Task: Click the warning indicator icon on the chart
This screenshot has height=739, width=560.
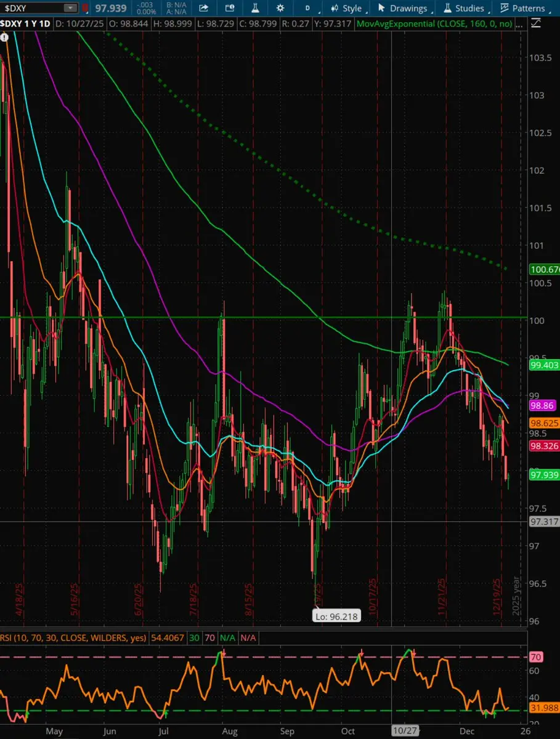Action: (x=5, y=38)
